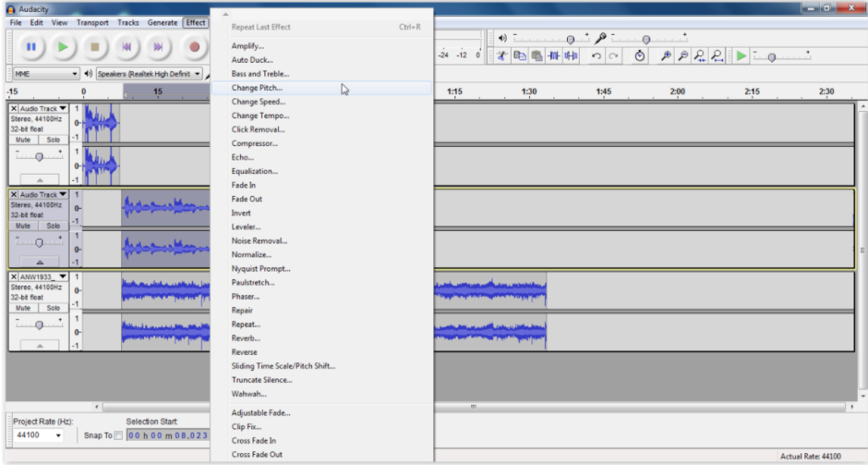This screenshot has width=868, height=465.
Task: Click the Play-at-speed green arrow
Action: [x=741, y=55]
